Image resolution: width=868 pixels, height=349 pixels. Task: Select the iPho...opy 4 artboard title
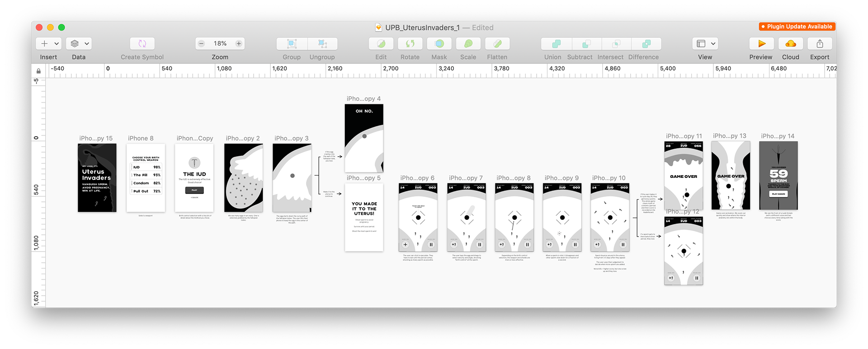(364, 98)
